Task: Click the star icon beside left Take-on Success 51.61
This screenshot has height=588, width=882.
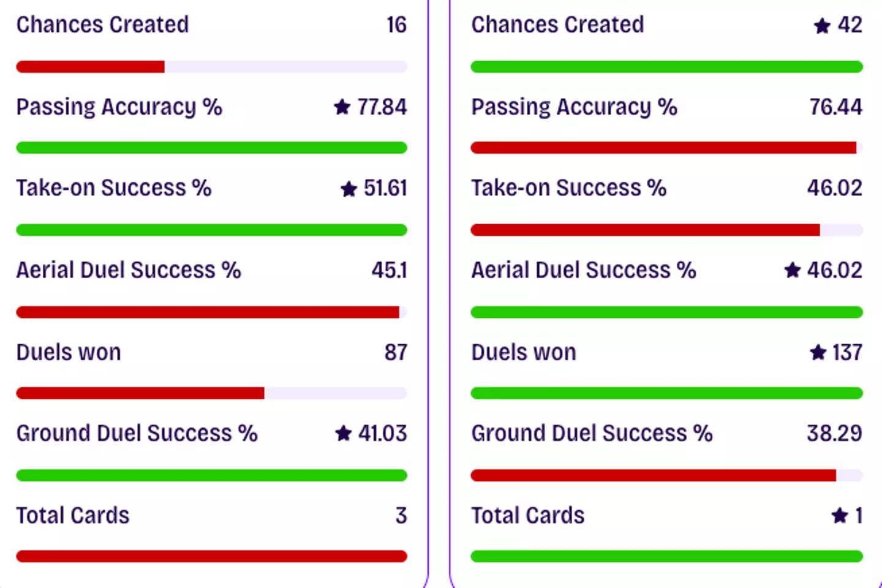Action: (x=349, y=189)
